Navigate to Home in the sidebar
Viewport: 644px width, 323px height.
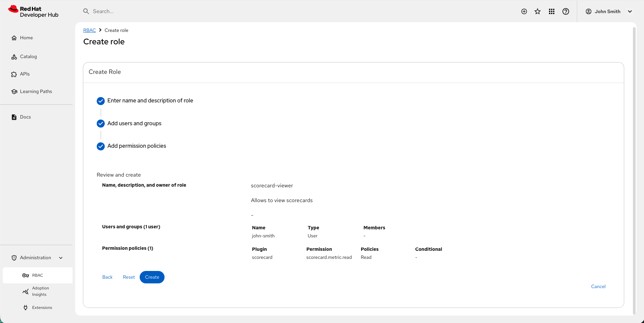click(14, 38)
